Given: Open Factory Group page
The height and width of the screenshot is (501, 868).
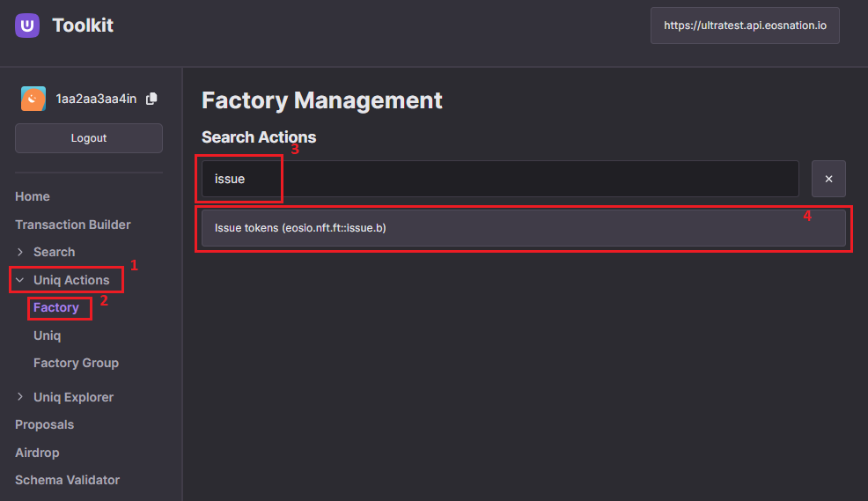Looking at the screenshot, I should pyautogui.click(x=76, y=363).
